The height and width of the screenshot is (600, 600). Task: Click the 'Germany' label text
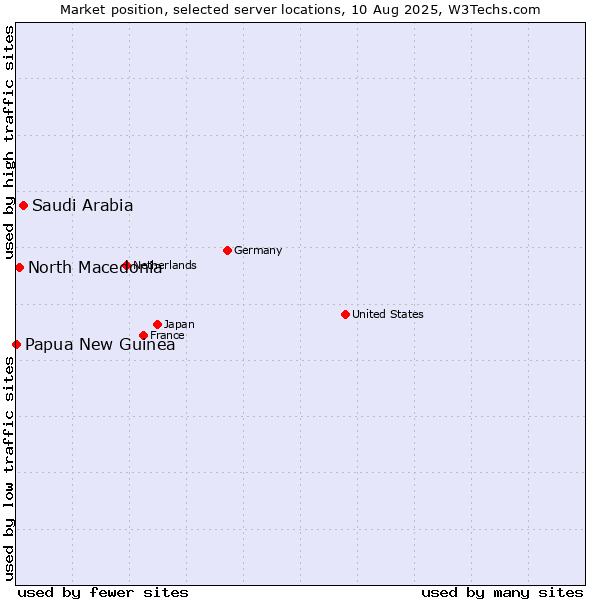click(x=258, y=250)
